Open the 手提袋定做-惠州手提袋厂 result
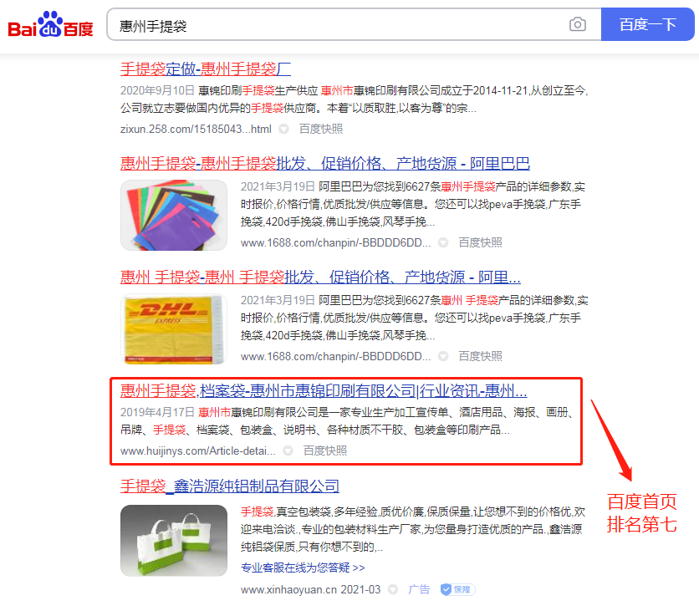 tap(206, 69)
